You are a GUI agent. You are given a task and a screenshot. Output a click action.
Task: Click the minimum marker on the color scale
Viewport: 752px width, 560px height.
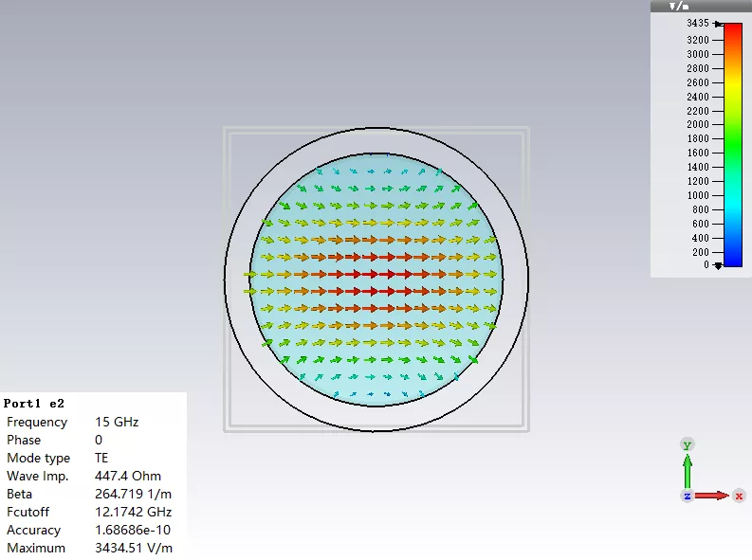click(718, 265)
